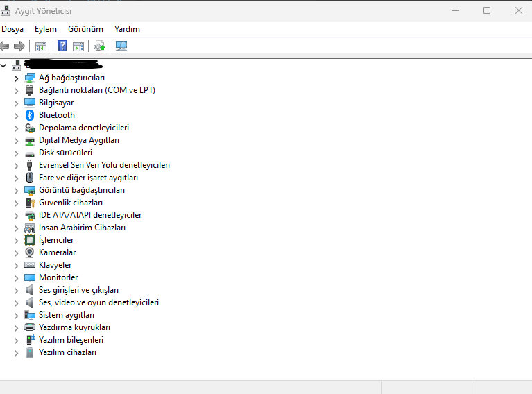This screenshot has width=532, height=394.
Task: Open the Görünüm menu
Action: [85, 29]
